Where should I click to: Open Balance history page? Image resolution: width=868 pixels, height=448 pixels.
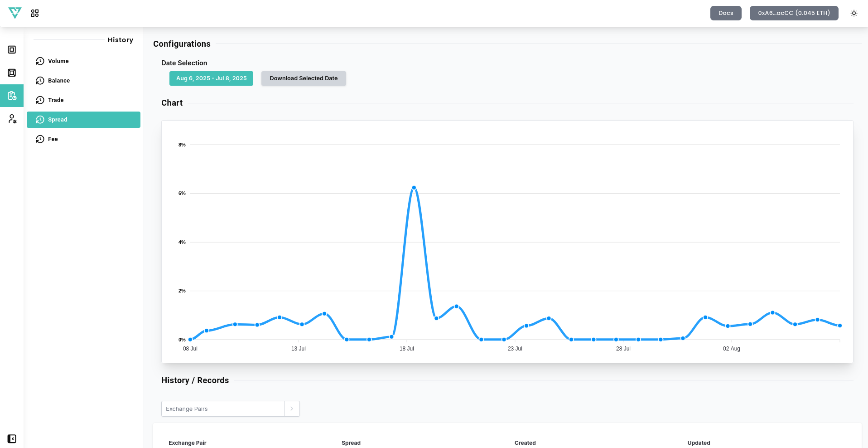(x=58, y=81)
